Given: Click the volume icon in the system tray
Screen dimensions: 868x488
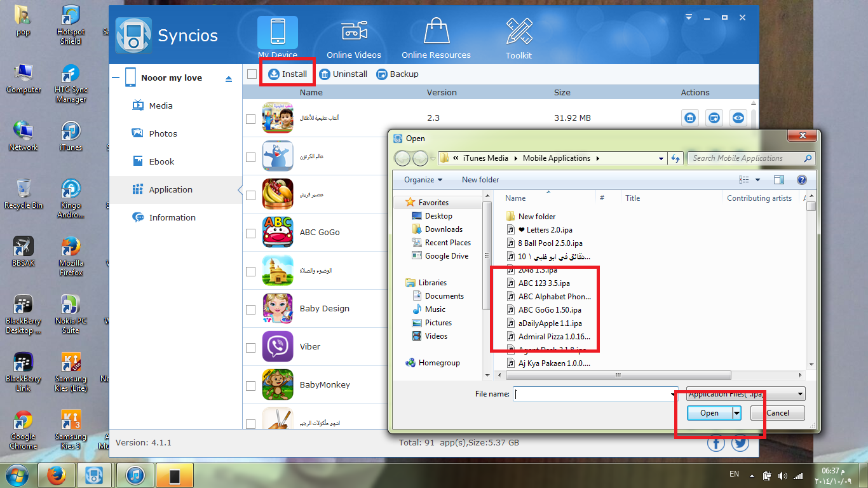Looking at the screenshot, I should (782, 476).
